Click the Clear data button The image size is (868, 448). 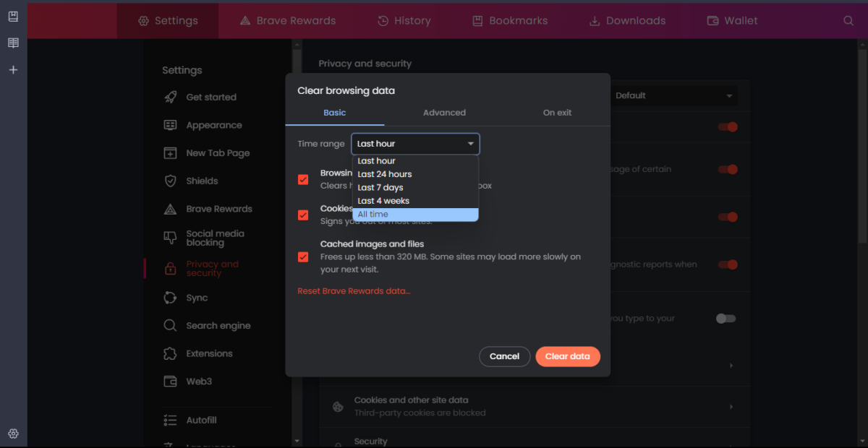[568, 356]
